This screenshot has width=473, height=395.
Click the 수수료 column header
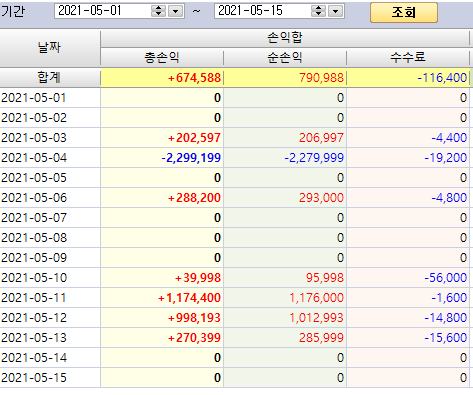pyautogui.click(x=408, y=57)
